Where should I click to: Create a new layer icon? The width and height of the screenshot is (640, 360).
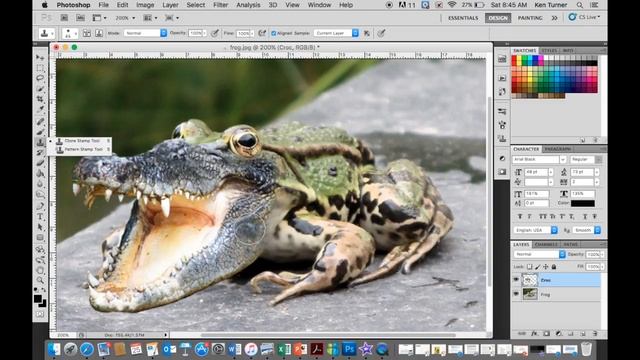click(582, 333)
